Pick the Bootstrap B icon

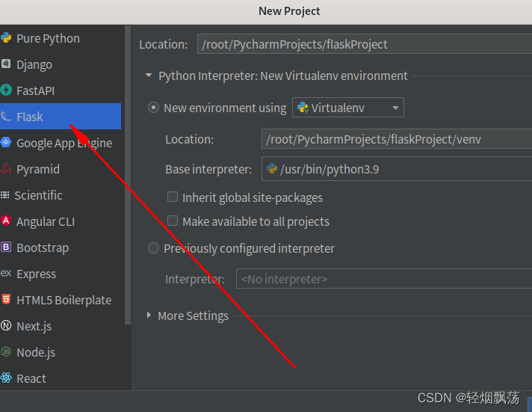(x=6, y=247)
